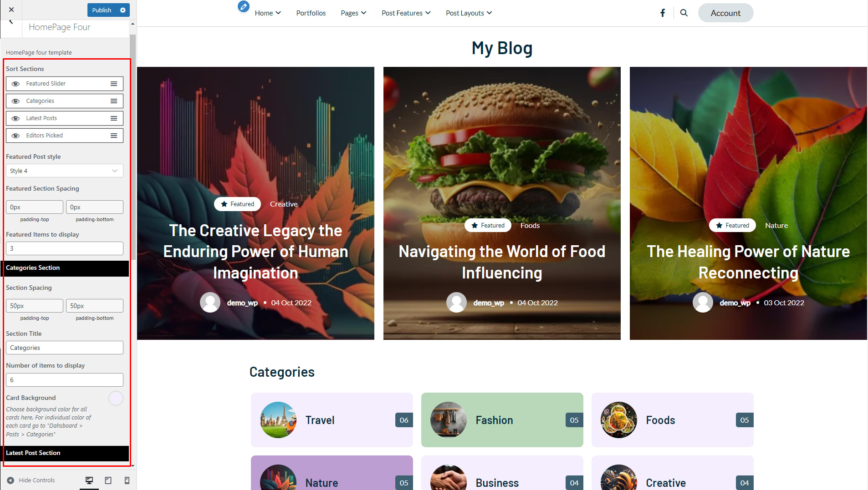Click the blue pencil edit shortcut icon
Viewport: 868px width, 490px height.
pos(244,6)
